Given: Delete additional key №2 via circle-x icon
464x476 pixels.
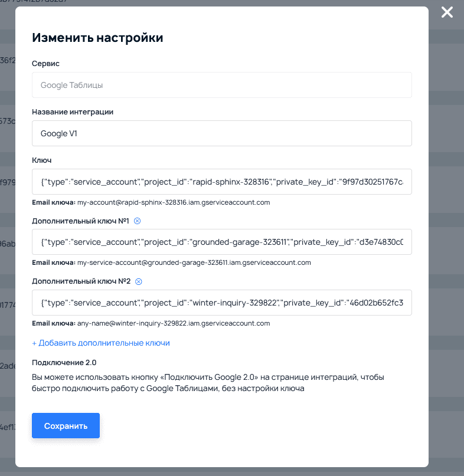Looking at the screenshot, I should point(139,281).
